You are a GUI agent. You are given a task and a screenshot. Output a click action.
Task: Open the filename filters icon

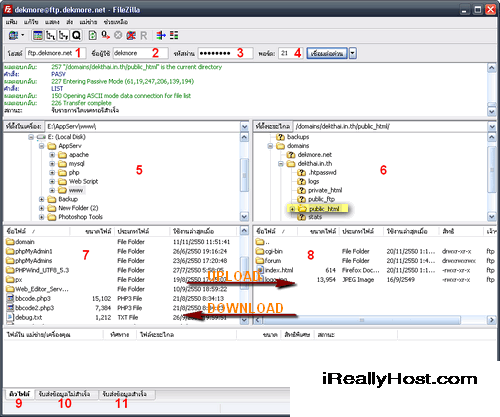pyautogui.click(x=161, y=35)
